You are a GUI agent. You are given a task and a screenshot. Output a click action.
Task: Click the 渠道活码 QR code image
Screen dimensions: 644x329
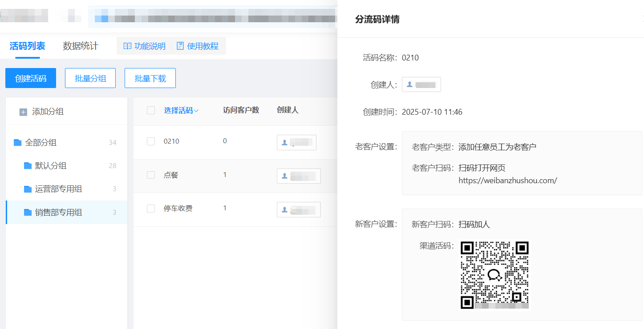[494, 275]
